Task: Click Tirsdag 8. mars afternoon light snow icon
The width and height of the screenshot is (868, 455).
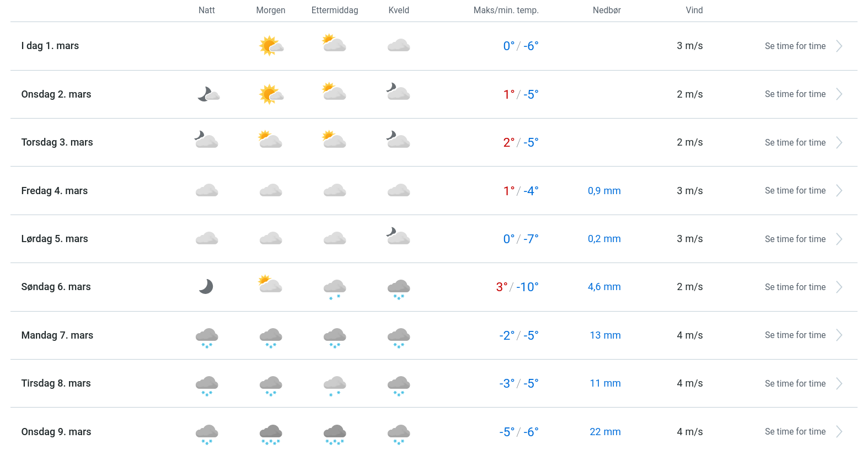Action: click(335, 385)
